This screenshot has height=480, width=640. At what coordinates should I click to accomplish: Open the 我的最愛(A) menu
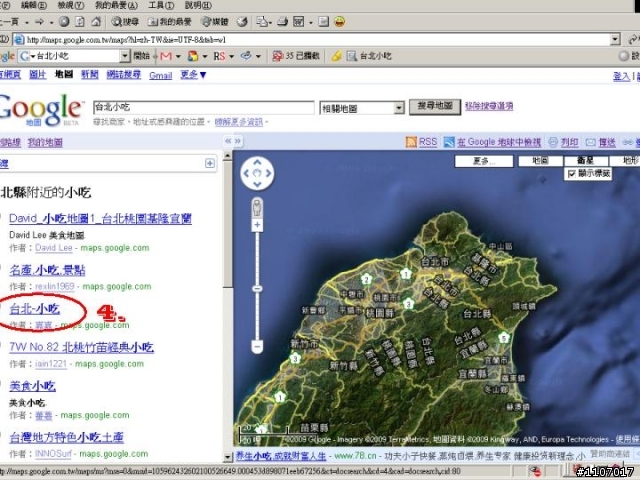coord(116,5)
